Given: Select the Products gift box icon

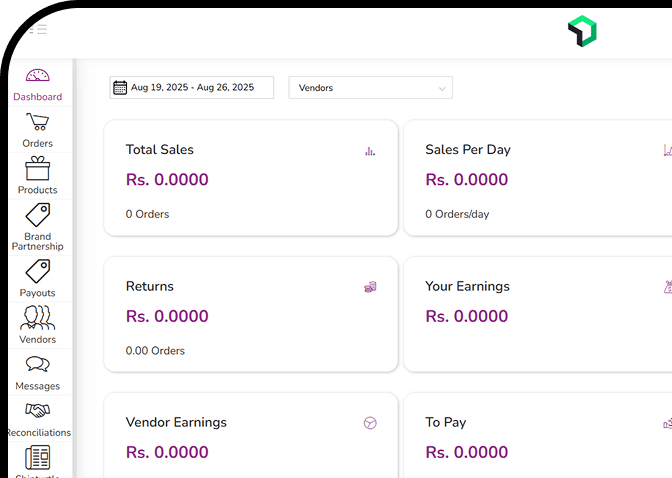Looking at the screenshot, I should click(x=38, y=169).
